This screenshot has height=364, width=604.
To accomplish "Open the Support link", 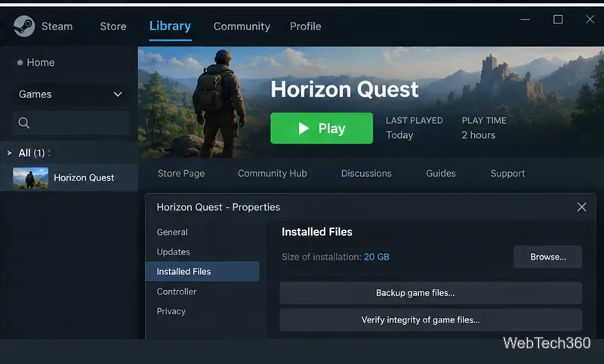I will [x=507, y=174].
